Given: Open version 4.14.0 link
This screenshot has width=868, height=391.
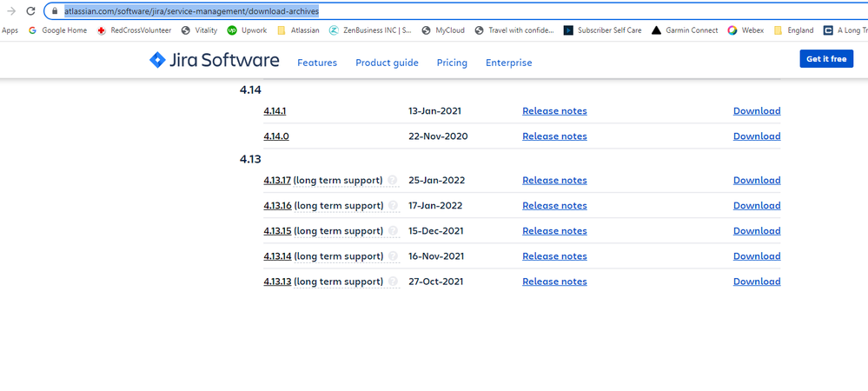Looking at the screenshot, I should pyautogui.click(x=276, y=136).
